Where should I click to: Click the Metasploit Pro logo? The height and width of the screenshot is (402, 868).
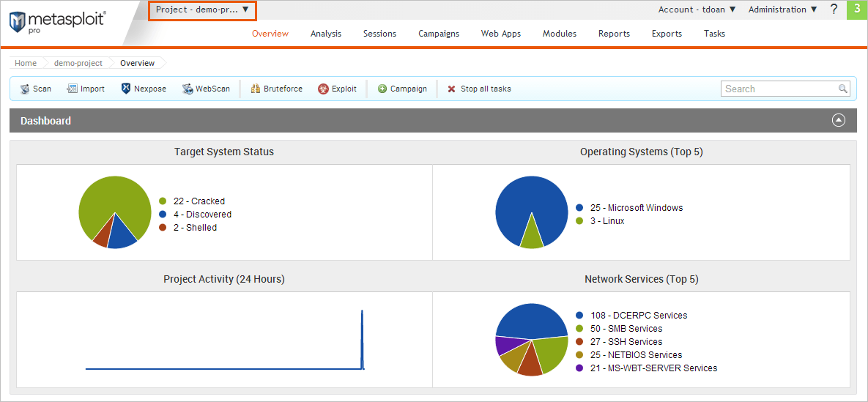pyautogui.click(x=57, y=23)
